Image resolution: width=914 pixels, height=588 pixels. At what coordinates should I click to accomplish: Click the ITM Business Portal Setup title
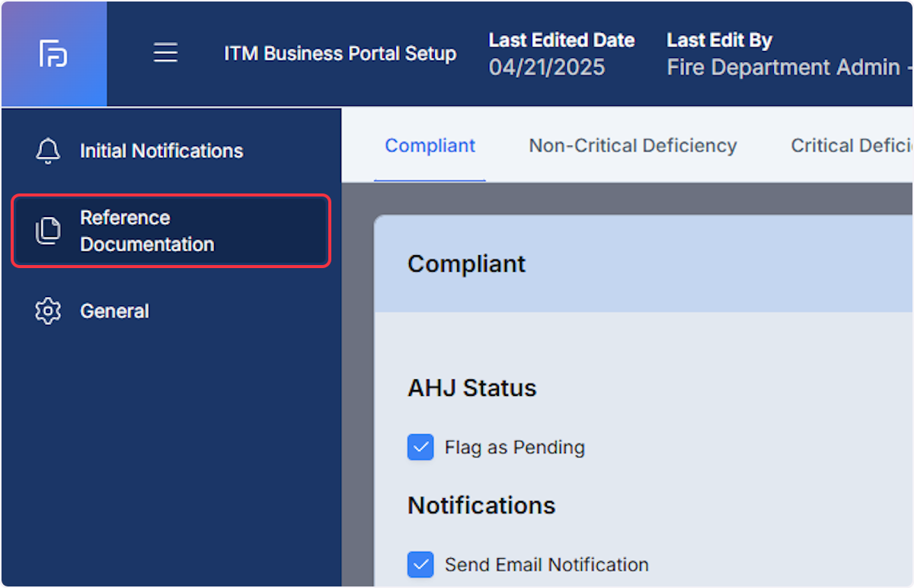pyautogui.click(x=340, y=54)
